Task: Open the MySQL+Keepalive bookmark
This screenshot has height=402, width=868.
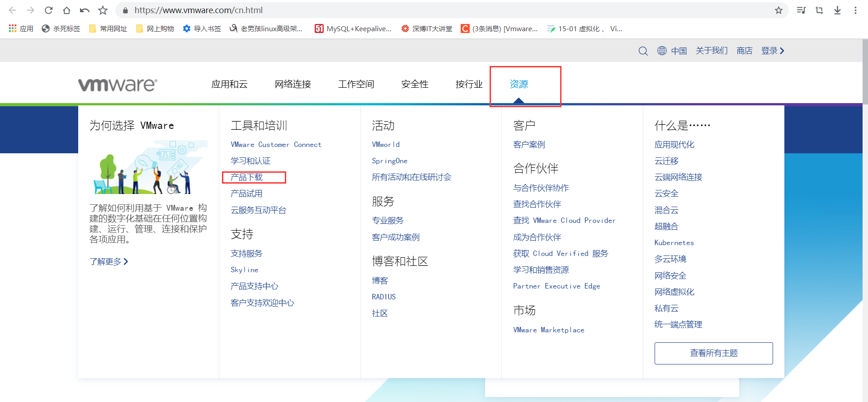Action: [x=354, y=28]
